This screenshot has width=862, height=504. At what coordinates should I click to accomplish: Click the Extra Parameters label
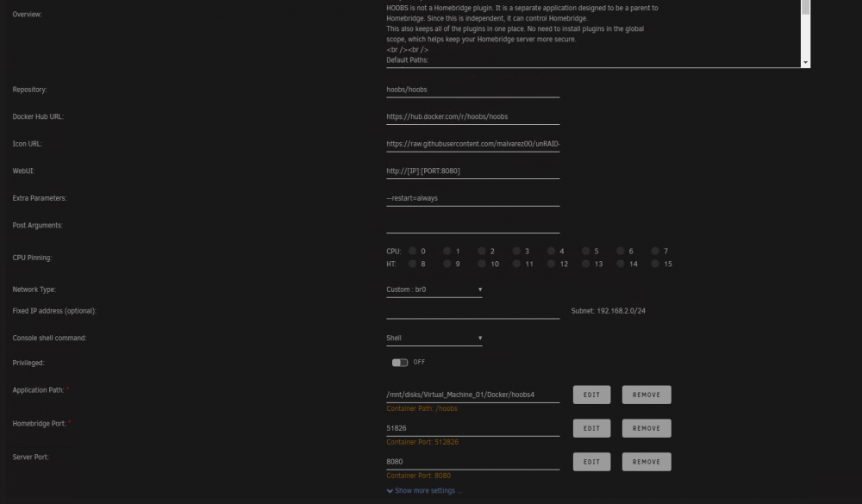tap(40, 198)
